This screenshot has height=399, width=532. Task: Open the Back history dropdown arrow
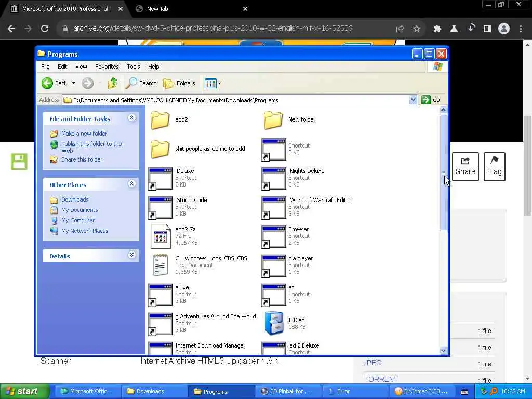point(73,83)
